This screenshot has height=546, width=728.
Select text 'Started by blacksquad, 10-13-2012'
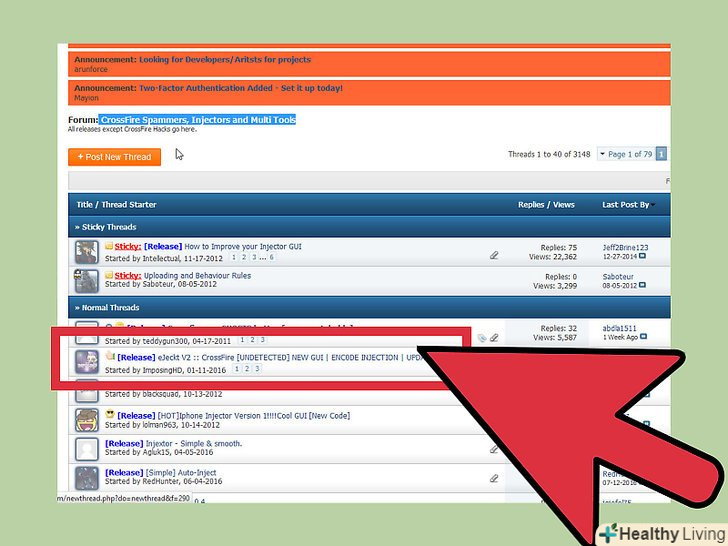click(x=163, y=394)
